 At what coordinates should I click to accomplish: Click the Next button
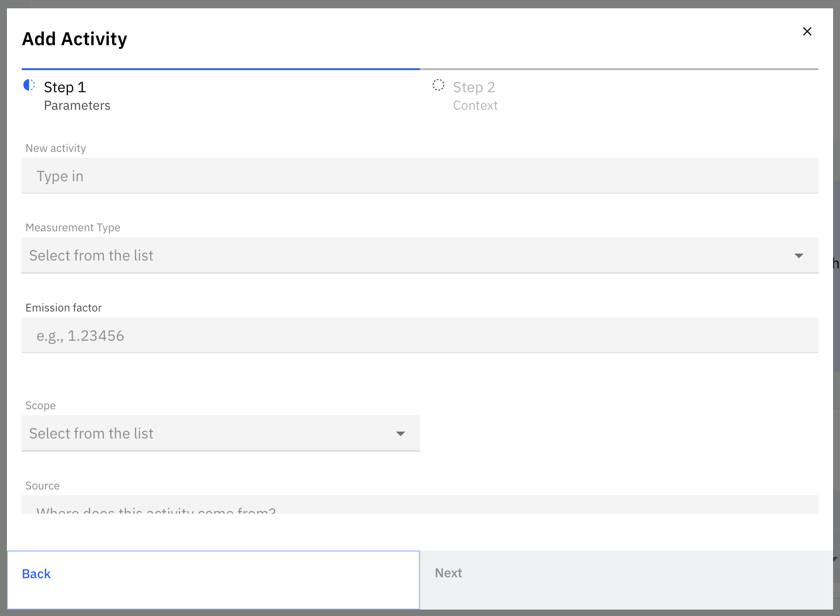[626, 580]
